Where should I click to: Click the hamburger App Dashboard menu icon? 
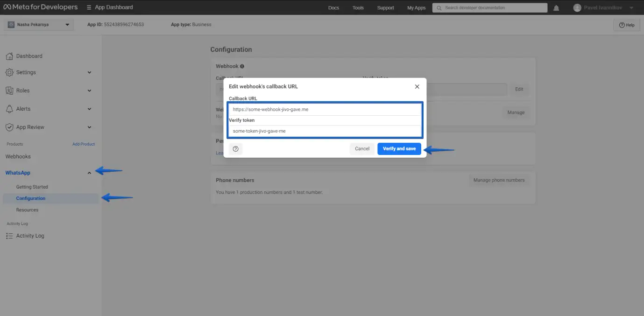click(89, 7)
